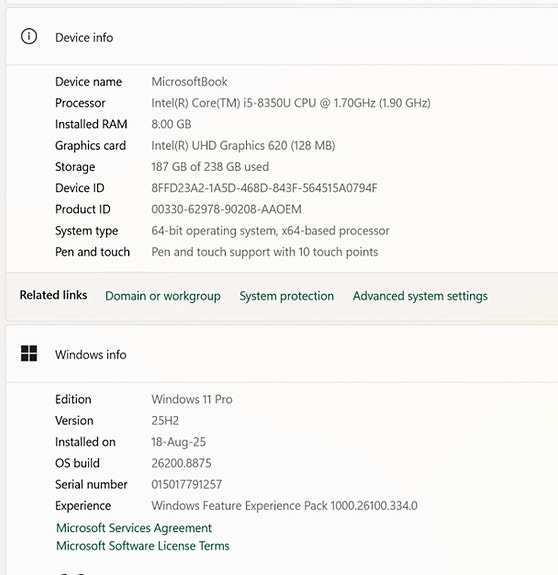Click the Device info circle icon

pos(29,37)
